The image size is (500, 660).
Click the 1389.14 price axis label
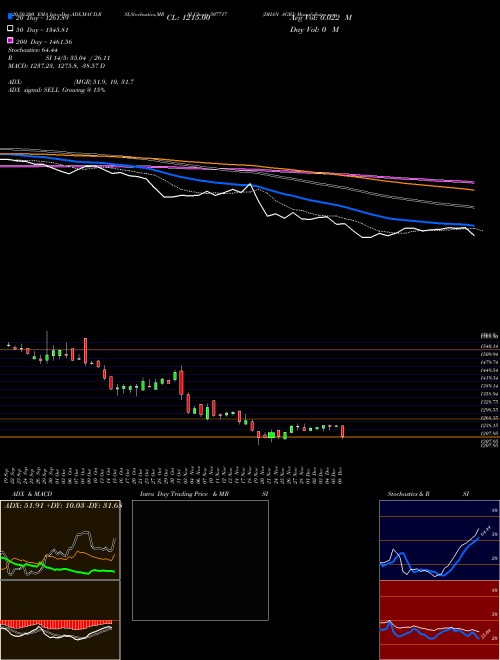(x=490, y=386)
